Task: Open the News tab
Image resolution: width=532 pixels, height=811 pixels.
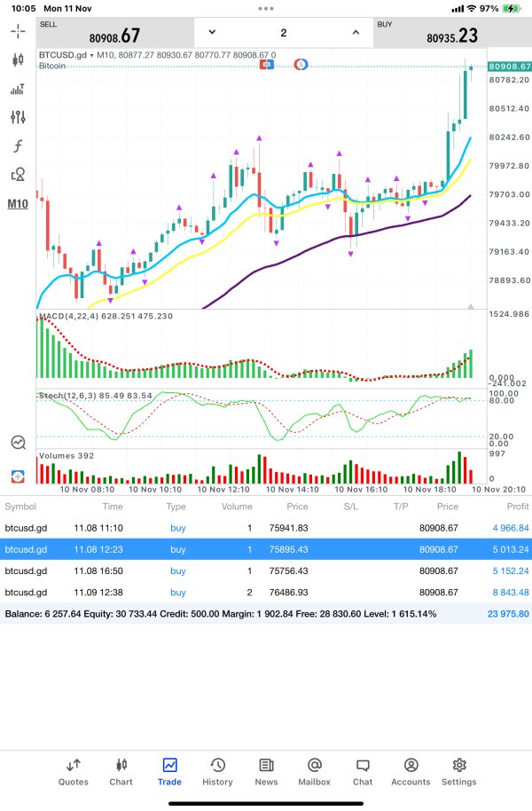Action: (266, 772)
